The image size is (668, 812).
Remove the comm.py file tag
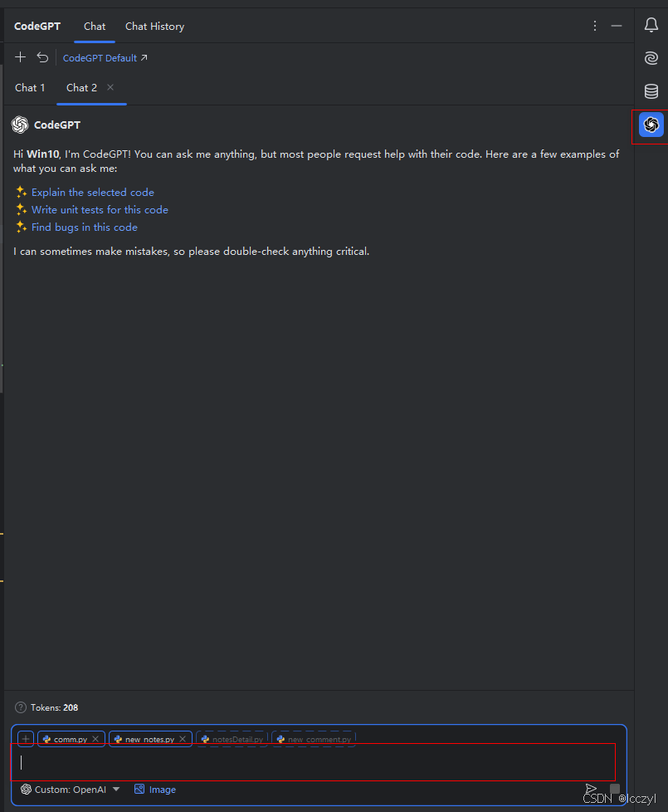tap(95, 739)
